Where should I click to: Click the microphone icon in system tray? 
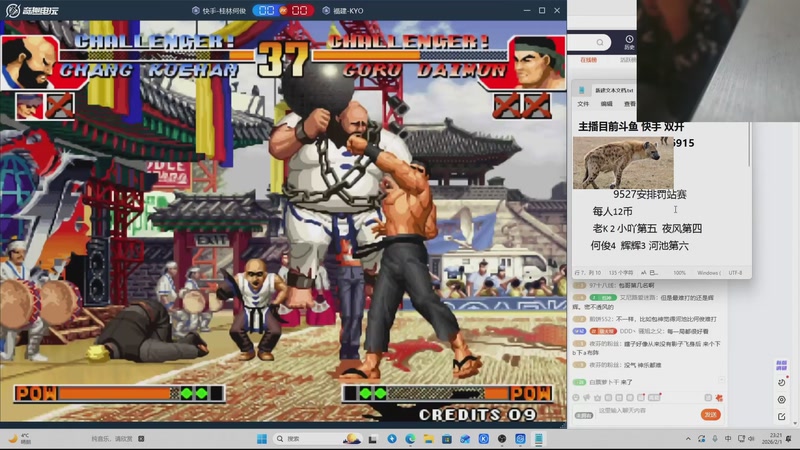point(715,439)
